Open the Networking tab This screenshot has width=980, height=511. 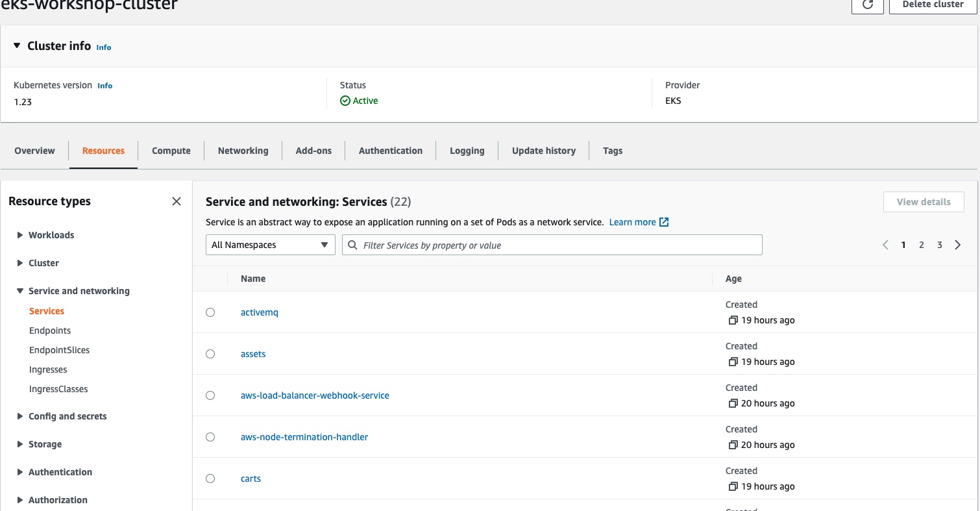click(243, 151)
